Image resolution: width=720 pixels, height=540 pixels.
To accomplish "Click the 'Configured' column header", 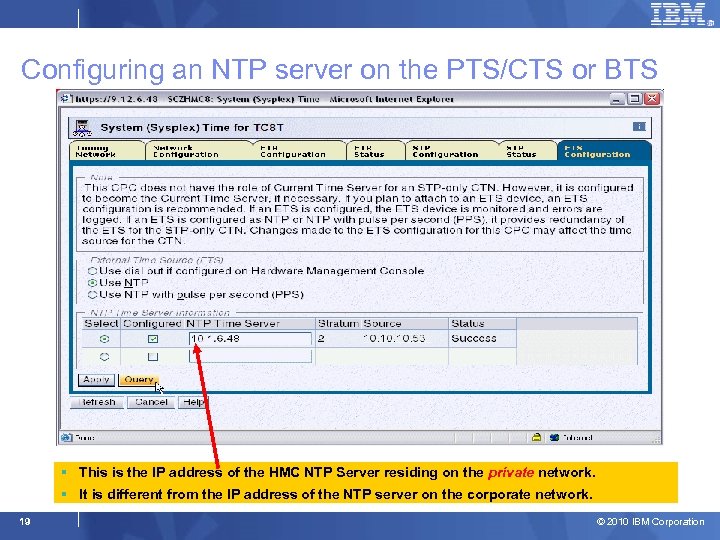I will click(x=152, y=324).
